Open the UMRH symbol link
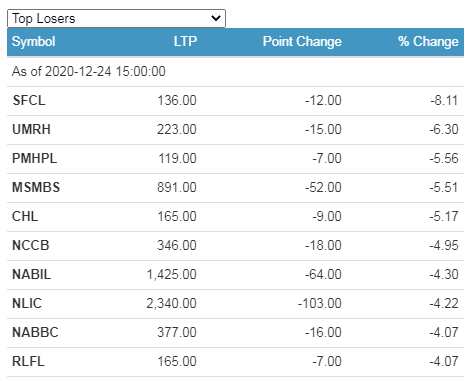 tap(31, 129)
